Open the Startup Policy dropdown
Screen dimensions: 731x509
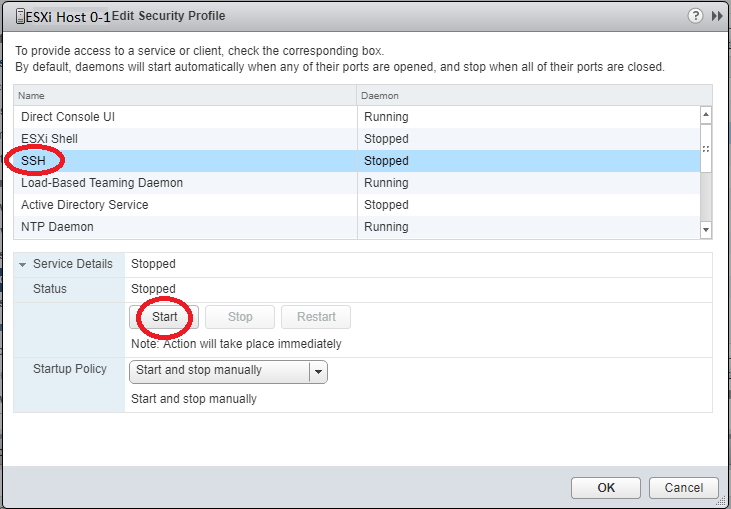coord(228,372)
